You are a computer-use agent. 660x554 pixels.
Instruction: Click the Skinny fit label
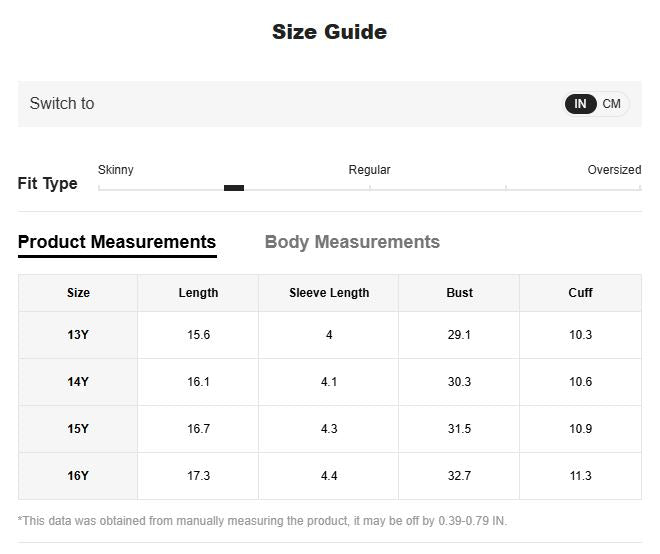116,170
